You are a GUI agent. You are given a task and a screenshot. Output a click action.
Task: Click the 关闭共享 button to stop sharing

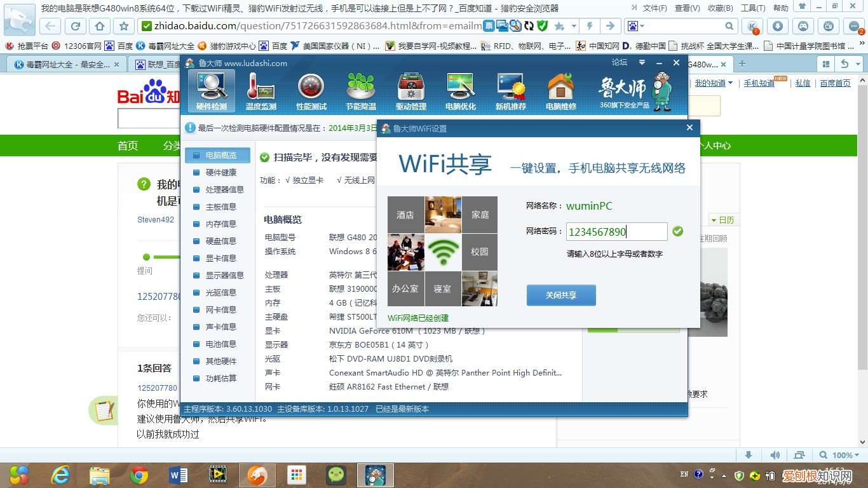[561, 295]
